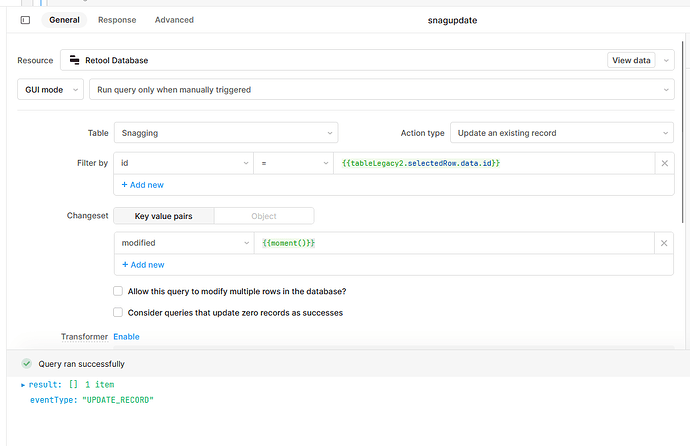Switch changeset to Object mode
690x446 pixels.
coord(264,216)
